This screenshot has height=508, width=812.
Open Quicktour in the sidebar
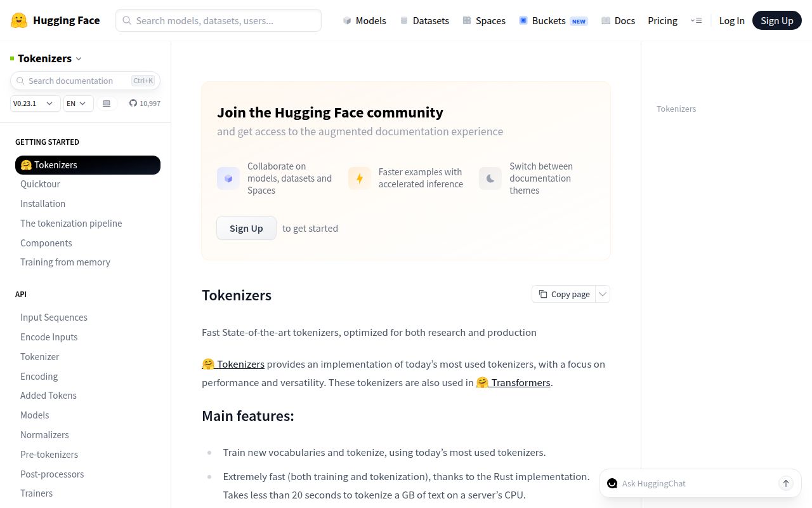pyautogui.click(x=40, y=184)
